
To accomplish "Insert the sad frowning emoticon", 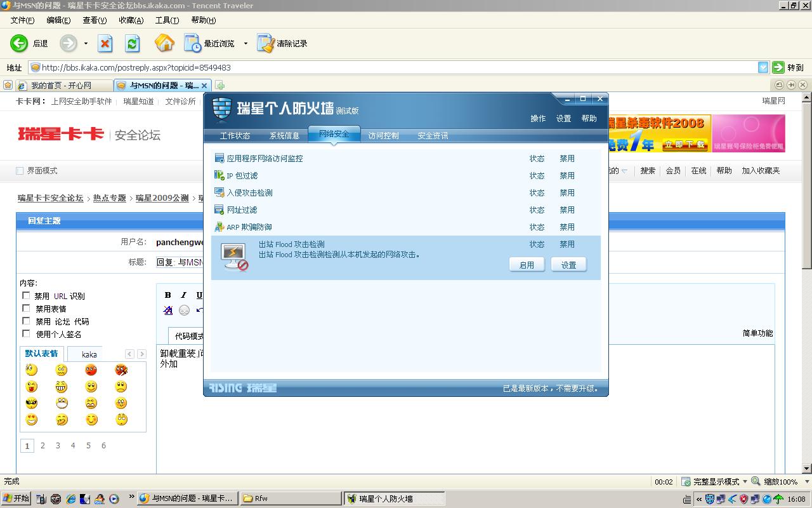I will pyautogui.click(x=121, y=386).
